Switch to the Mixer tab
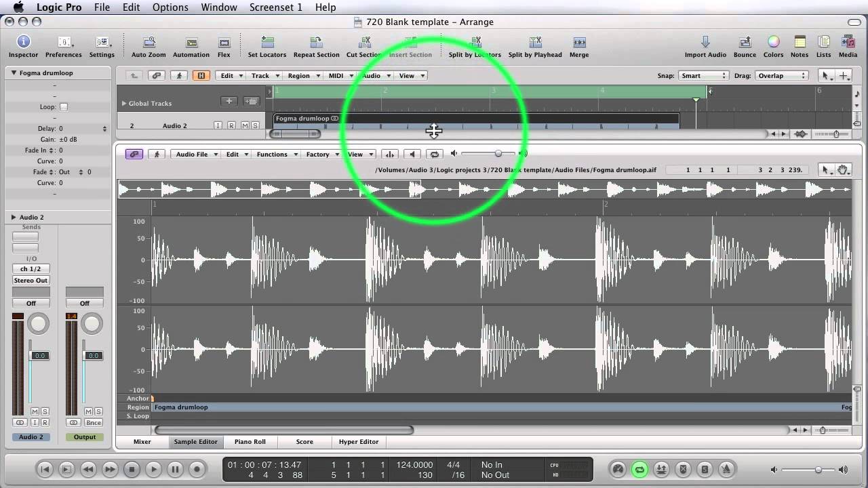The height and width of the screenshot is (488, 868). point(142,442)
